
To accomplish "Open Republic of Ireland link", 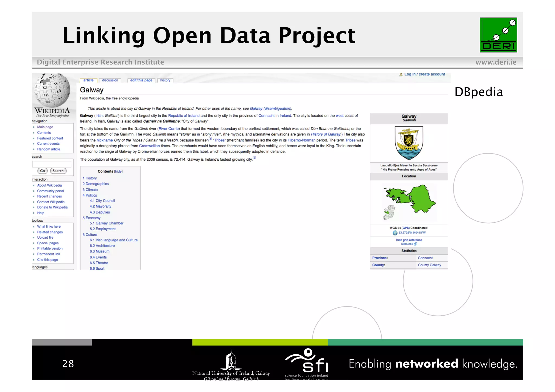I will [x=184, y=116].
